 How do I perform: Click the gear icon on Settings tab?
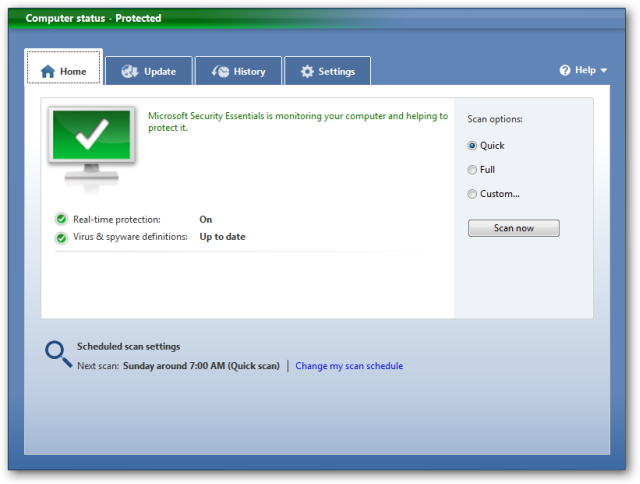307,71
